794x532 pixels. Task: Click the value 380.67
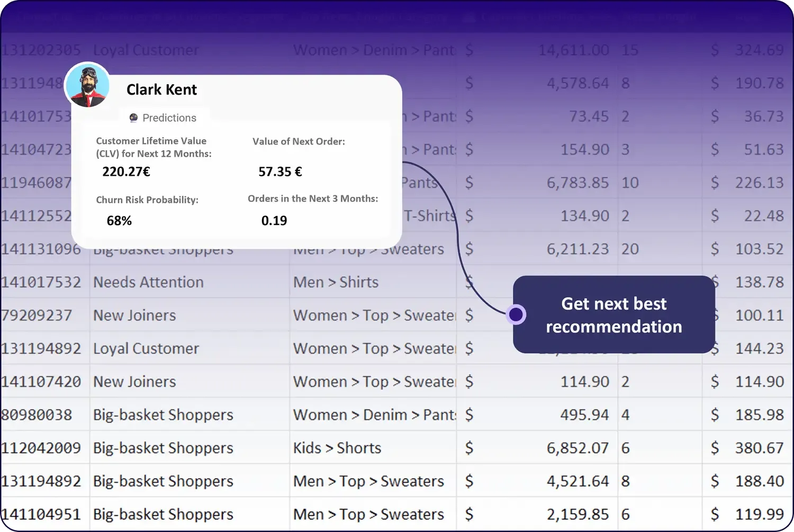click(x=760, y=448)
